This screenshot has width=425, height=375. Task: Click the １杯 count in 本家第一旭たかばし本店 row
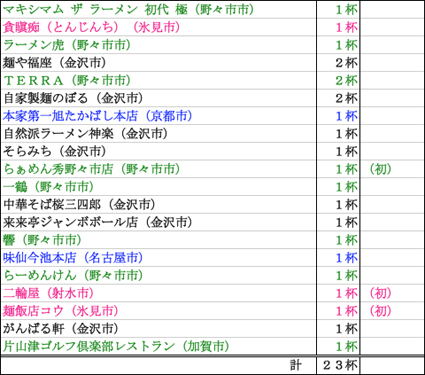pos(338,116)
